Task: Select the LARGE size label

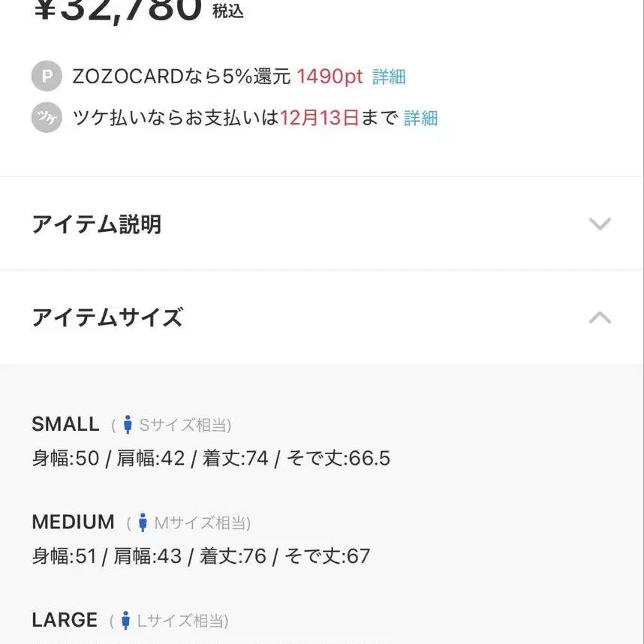Action: click(65, 620)
